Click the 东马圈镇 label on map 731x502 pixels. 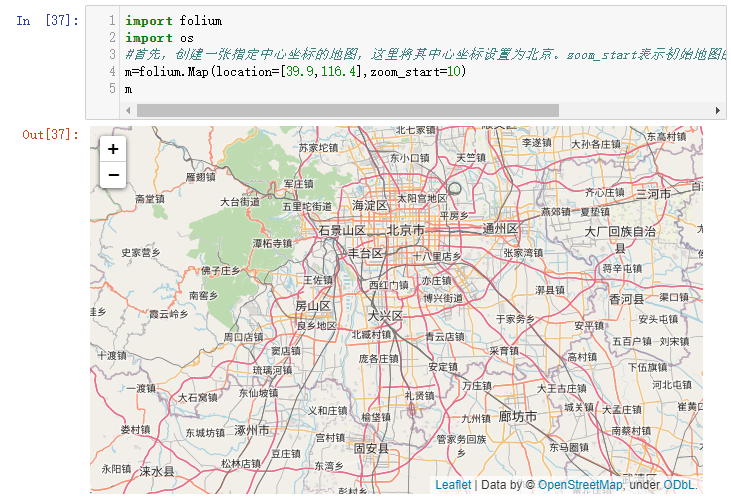click(x=569, y=447)
